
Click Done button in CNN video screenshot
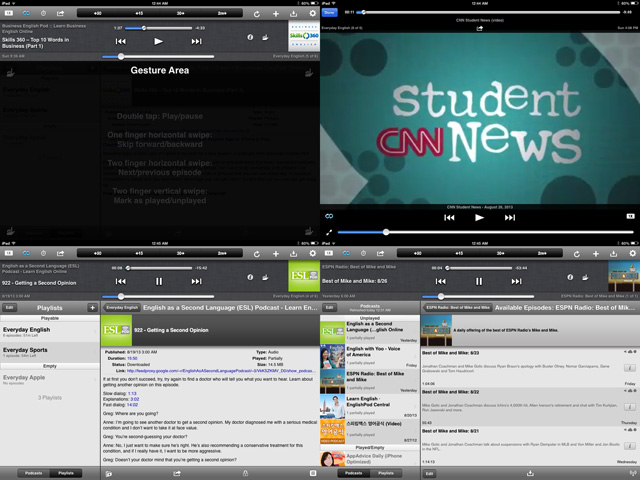(329, 13)
